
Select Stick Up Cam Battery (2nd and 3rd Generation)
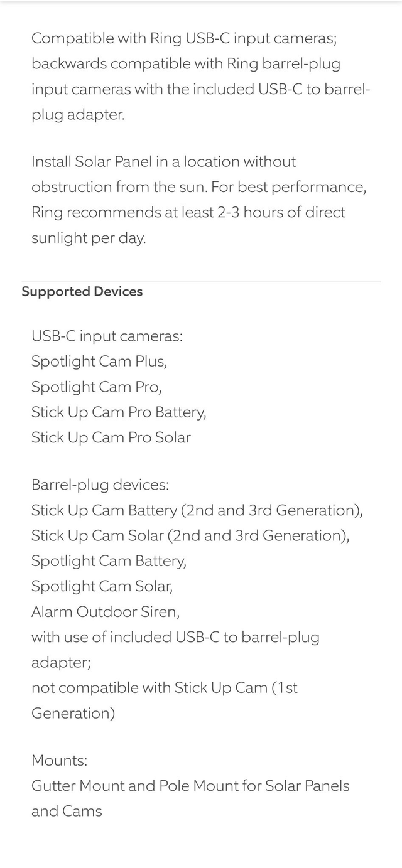197,510
